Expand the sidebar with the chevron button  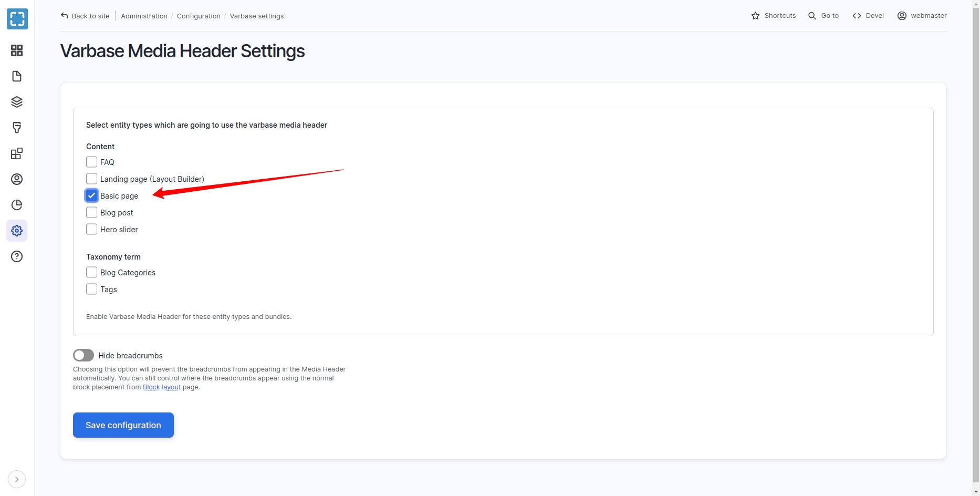17,479
